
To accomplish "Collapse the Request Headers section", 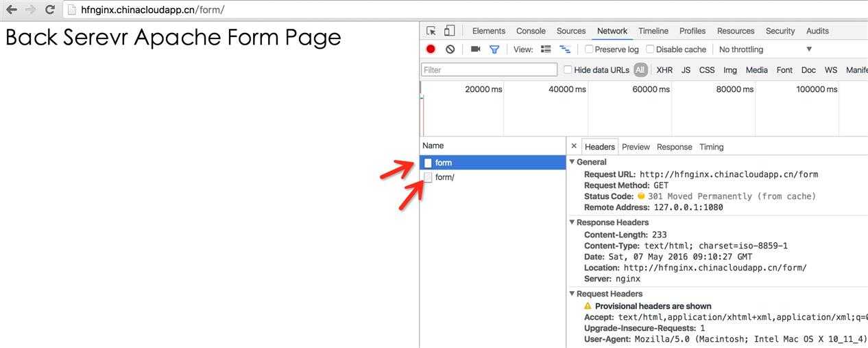I will tap(572, 294).
